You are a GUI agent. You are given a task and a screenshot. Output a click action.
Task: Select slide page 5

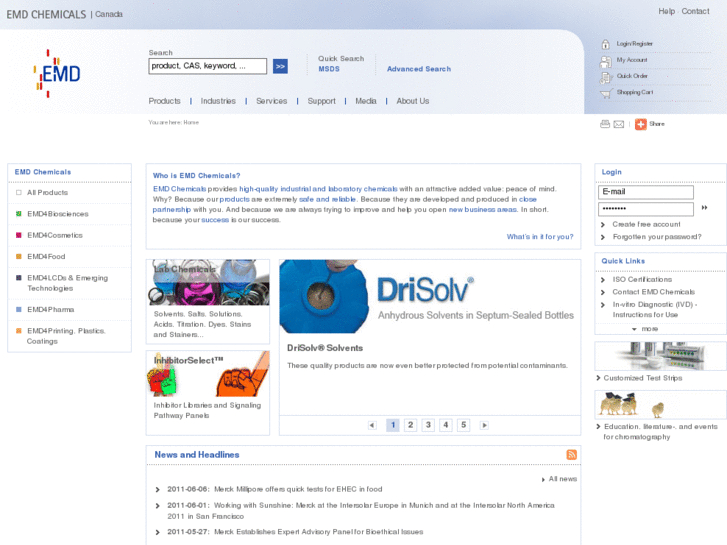coord(463,425)
